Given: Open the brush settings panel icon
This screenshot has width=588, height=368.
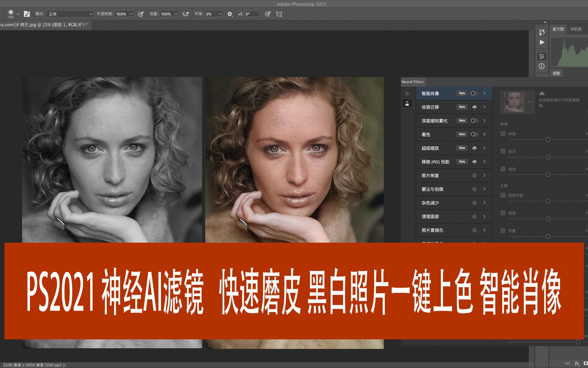Looking at the screenshot, I should tap(27, 14).
